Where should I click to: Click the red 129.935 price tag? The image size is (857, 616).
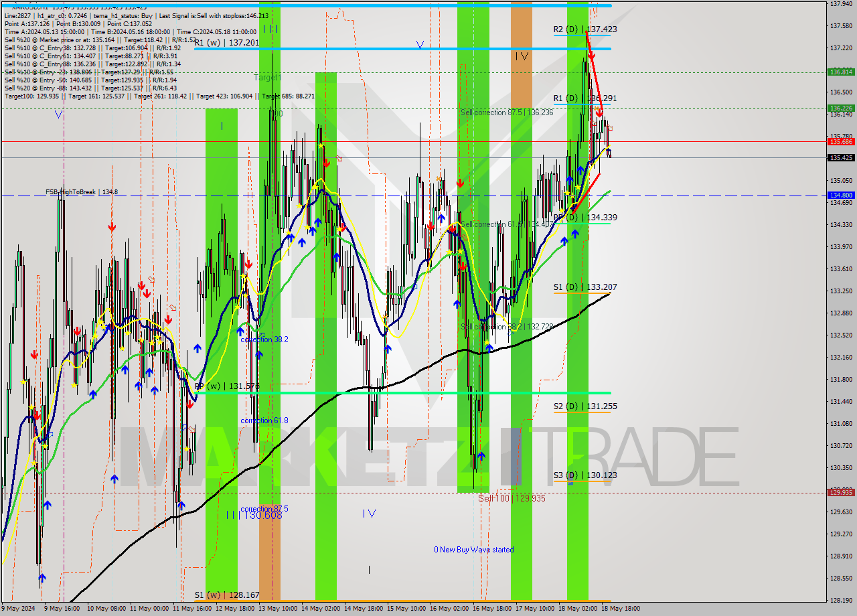[x=841, y=492]
